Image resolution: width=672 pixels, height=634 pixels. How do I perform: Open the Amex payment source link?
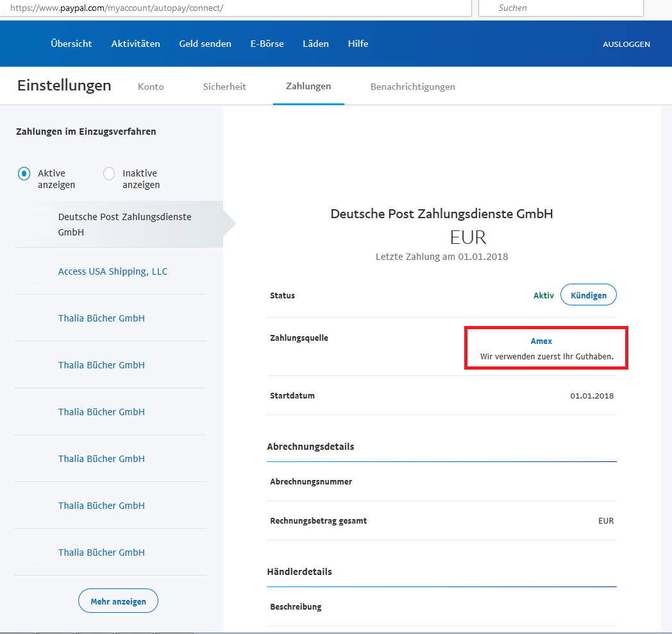pos(541,341)
